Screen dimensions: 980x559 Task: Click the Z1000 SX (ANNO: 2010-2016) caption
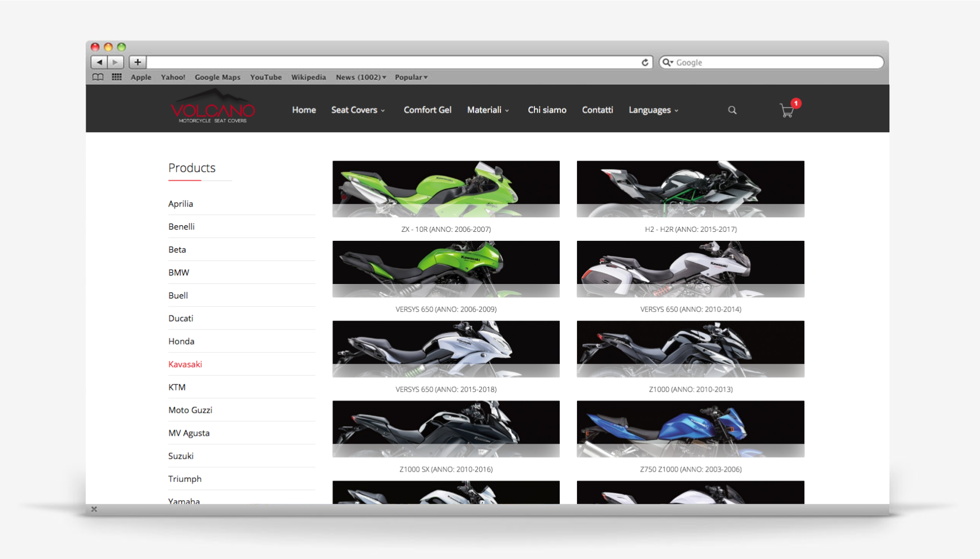pos(446,470)
